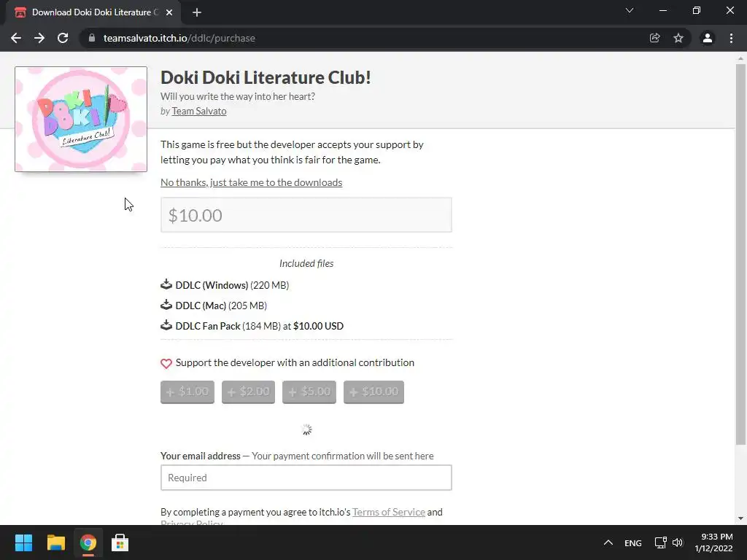Open volume speaker tray icon
The width and height of the screenshot is (747, 560).
678,542
